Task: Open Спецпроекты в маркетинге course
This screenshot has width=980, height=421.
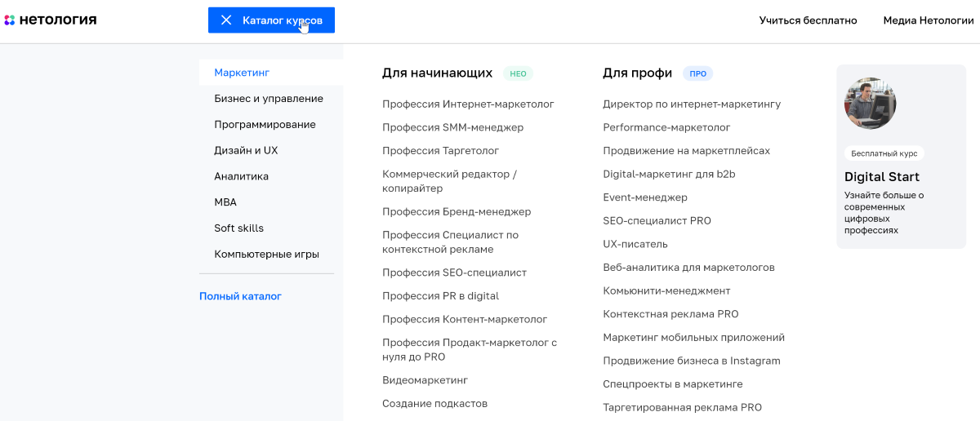Action: tap(673, 384)
